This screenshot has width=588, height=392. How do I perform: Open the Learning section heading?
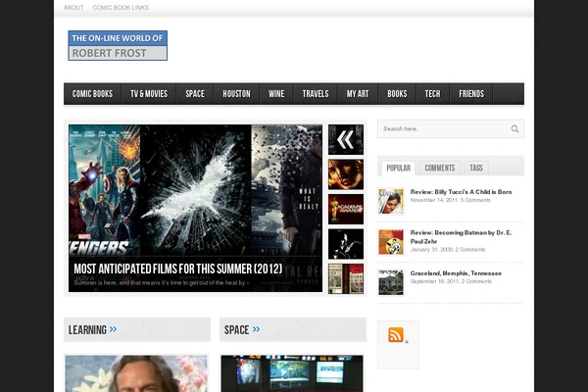[87, 329]
